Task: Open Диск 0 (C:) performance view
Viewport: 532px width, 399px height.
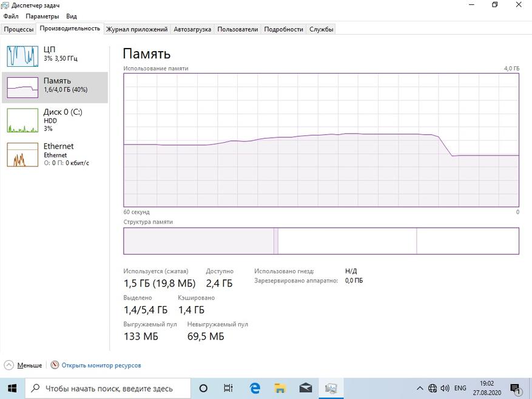Action: click(x=55, y=120)
